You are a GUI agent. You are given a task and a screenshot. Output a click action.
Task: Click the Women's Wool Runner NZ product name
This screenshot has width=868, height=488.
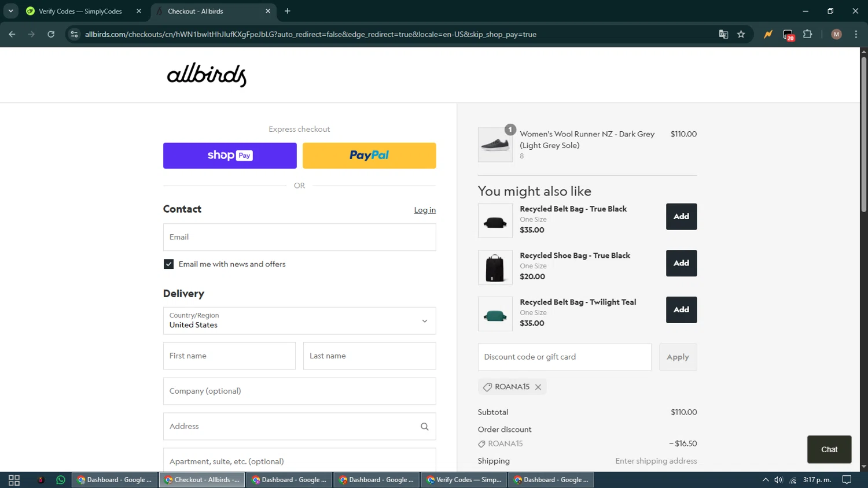(x=587, y=140)
